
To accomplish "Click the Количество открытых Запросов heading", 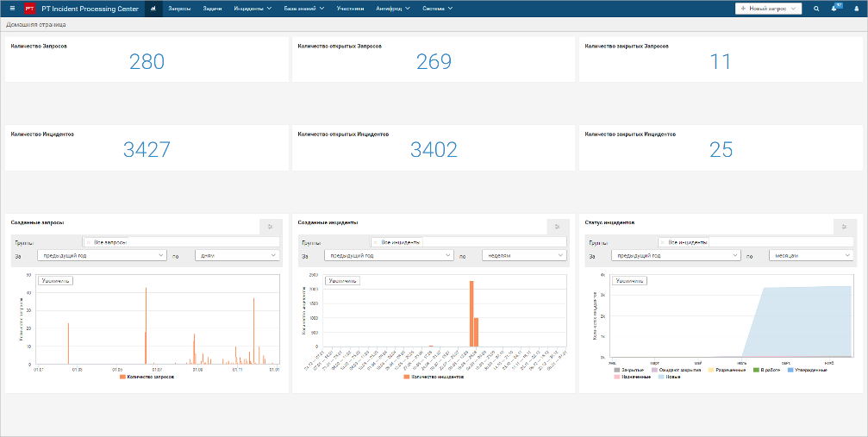I will coord(340,46).
